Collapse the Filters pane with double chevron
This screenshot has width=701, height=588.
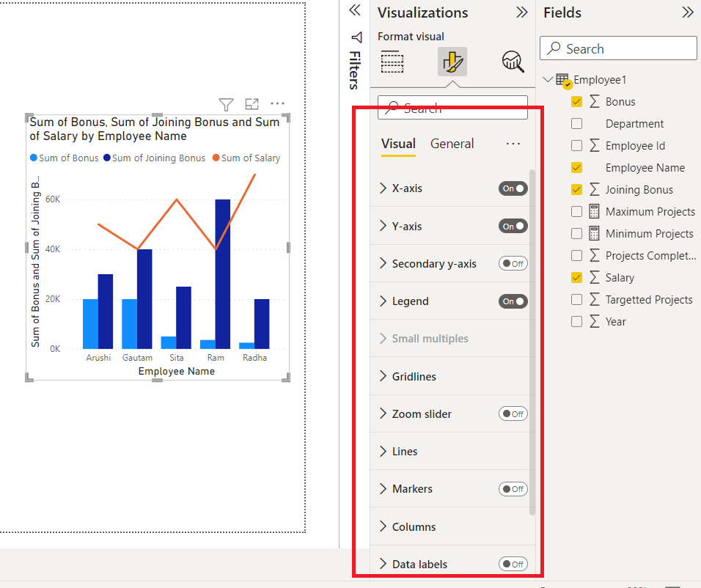[354, 11]
